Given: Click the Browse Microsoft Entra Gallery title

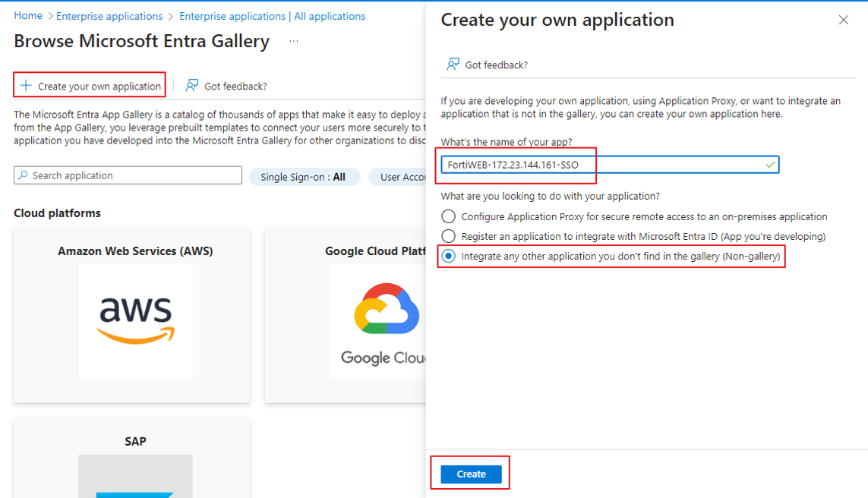Looking at the screenshot, I should [x=142, y=41].
